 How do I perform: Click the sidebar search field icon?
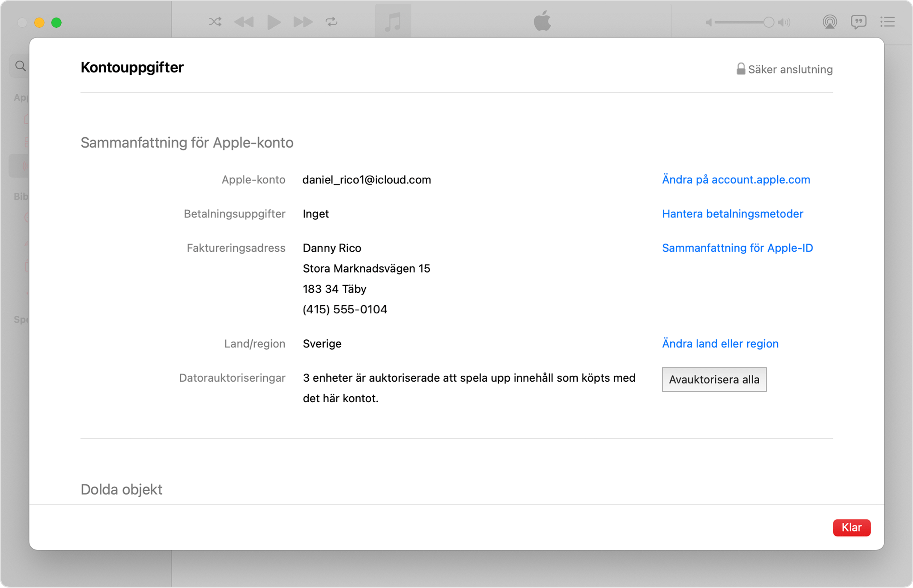pyautogui.click(x=21, y=66)
